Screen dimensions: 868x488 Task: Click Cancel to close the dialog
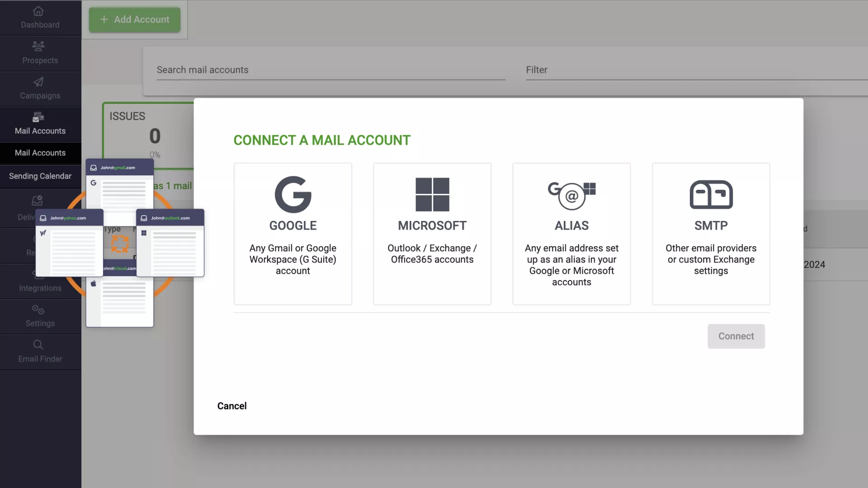[x=232, y=406]
